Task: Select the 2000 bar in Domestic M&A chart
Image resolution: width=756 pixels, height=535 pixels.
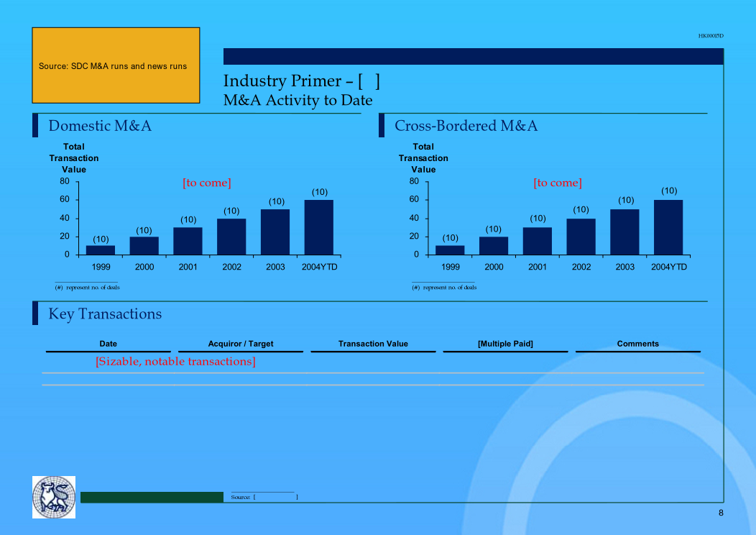Action: [x=144, y=245]
